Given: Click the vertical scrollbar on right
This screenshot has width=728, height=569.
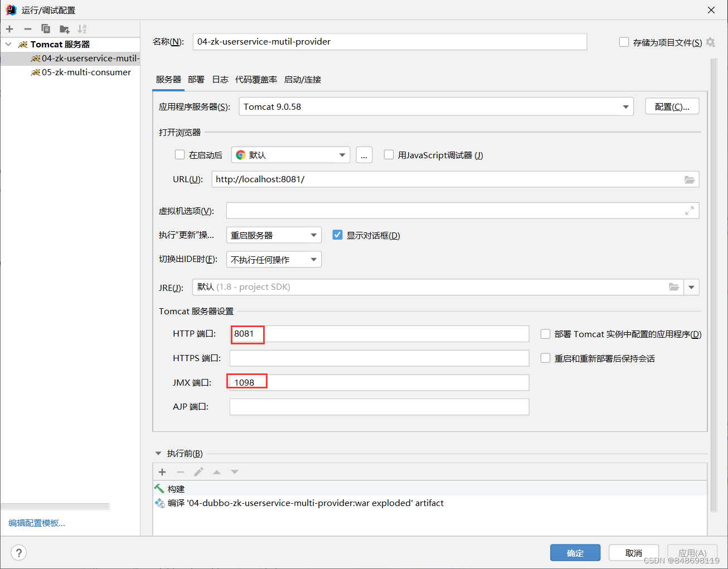Looking at the screenshot, I should point(714,284).
